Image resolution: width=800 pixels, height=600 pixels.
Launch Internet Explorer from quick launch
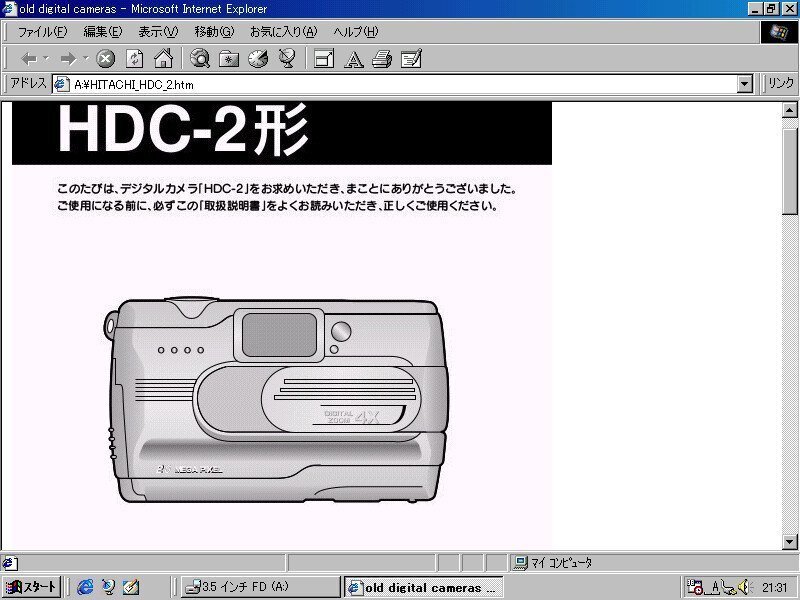click(x=85, y=587)
